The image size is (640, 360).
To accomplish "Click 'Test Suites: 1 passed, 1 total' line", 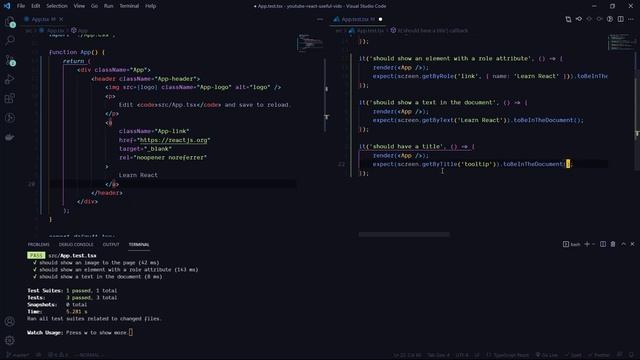I will click(x=72, y=291).
